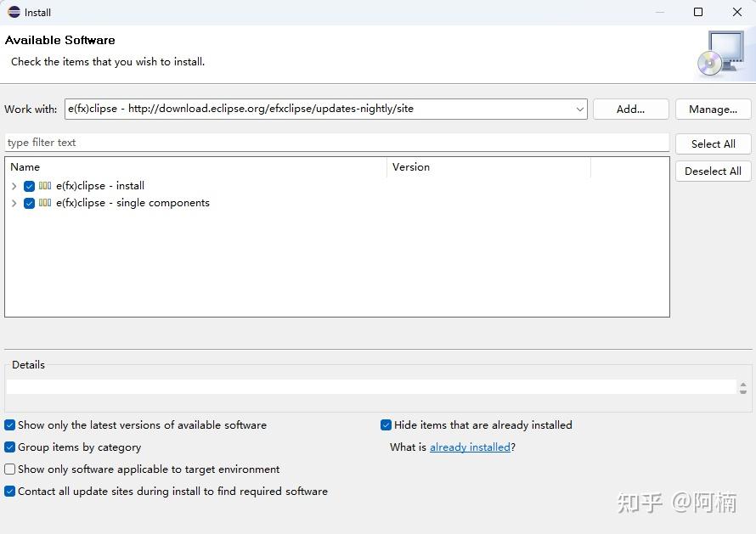Expand e(fx)clipse - single components node
The width and height of the screenshot is (756, 534).
click(14, 203)
